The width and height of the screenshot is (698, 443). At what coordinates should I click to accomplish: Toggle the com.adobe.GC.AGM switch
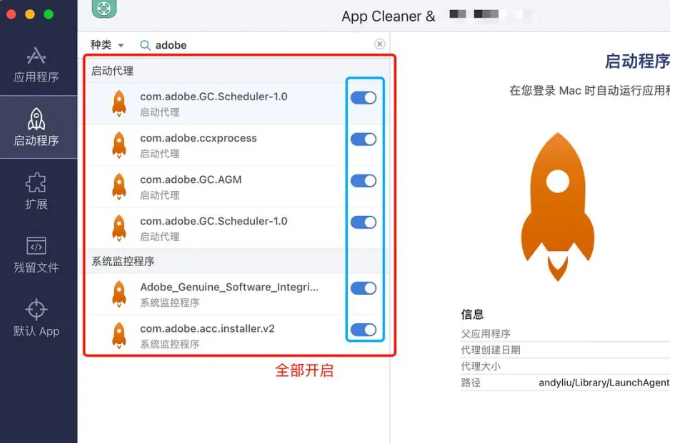pos(363,180)
